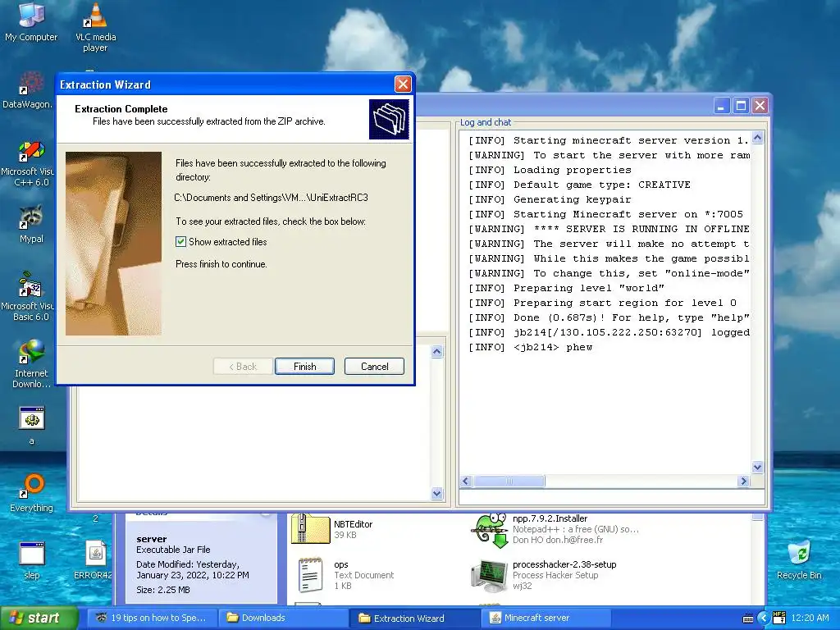Viewport: 840px width, 630px height.
Task: Click the '<jb214> phew' log line
Action: (531, 347)
